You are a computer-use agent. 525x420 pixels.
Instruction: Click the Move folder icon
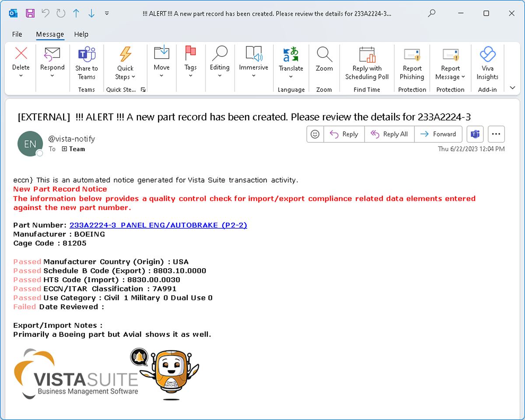pos(161,53)
